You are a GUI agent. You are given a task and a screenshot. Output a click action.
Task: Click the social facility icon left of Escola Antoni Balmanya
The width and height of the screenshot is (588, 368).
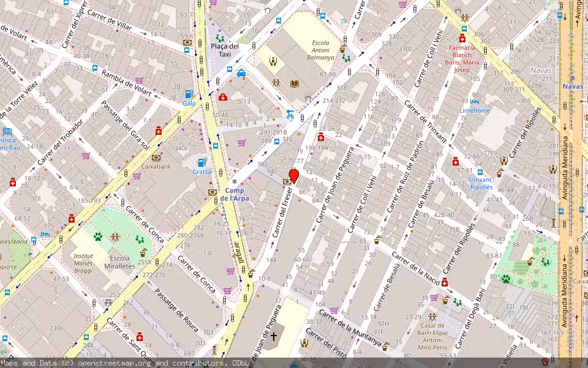point(273,61)
